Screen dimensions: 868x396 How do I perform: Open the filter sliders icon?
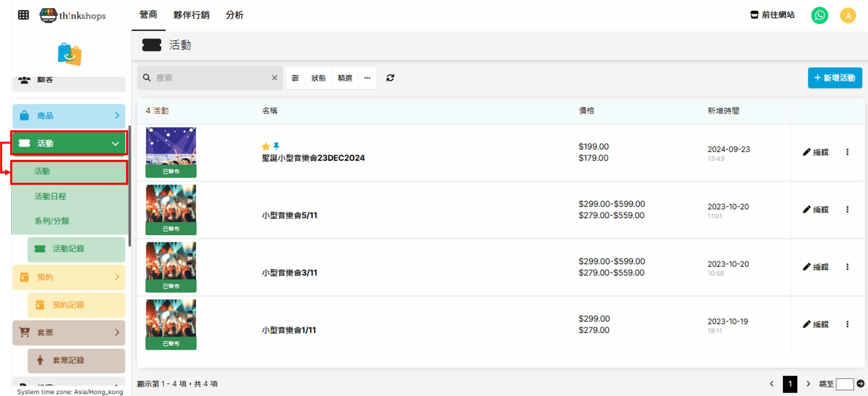(x=295, y=78)
